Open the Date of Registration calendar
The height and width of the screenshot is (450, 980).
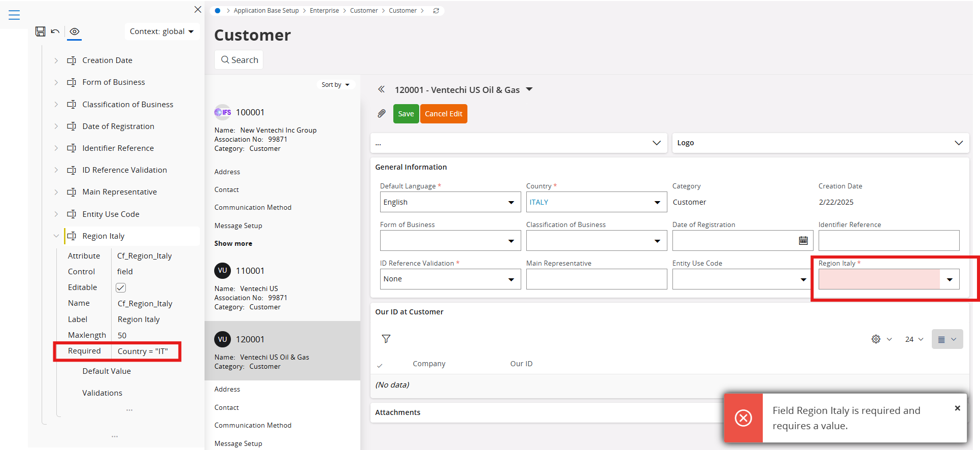tap(803, 241)
